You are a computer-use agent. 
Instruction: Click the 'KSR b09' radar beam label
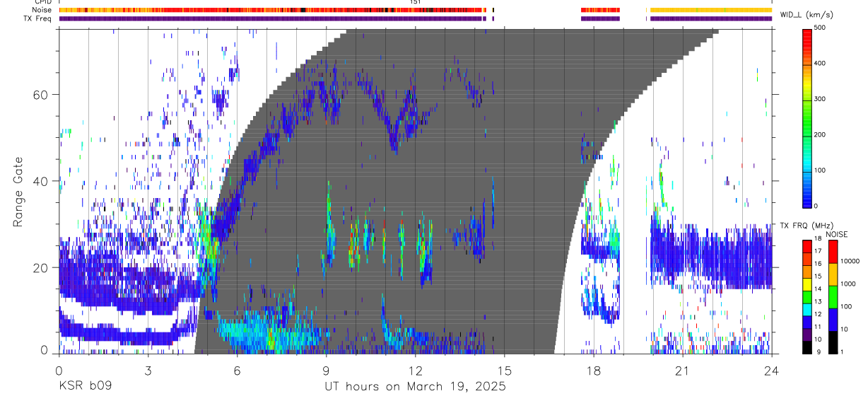[84, 387]
